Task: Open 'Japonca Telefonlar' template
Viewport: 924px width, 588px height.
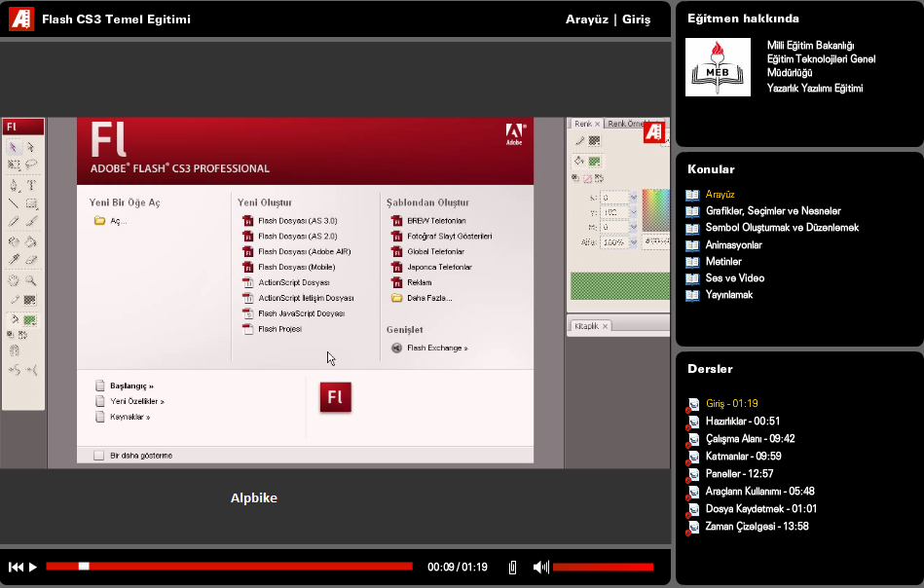Action: (431, 267)
